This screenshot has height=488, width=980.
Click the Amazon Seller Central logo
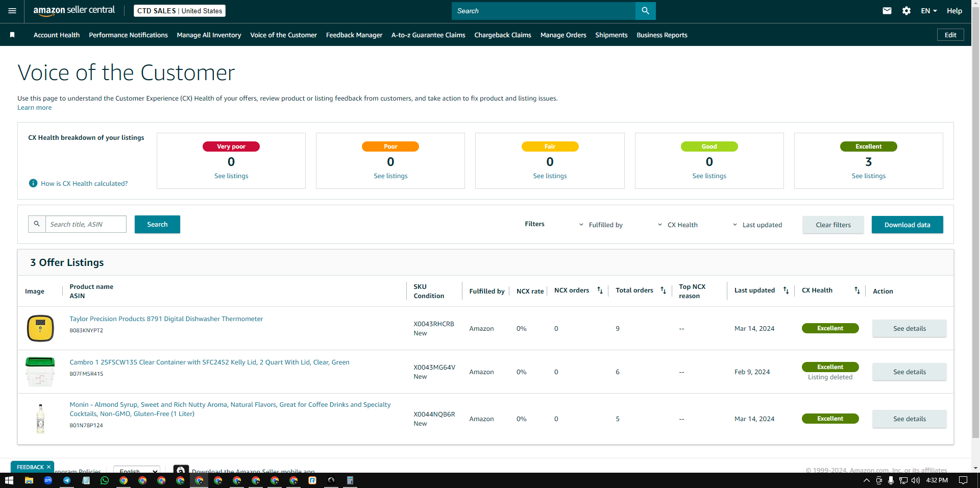(74, 11)
